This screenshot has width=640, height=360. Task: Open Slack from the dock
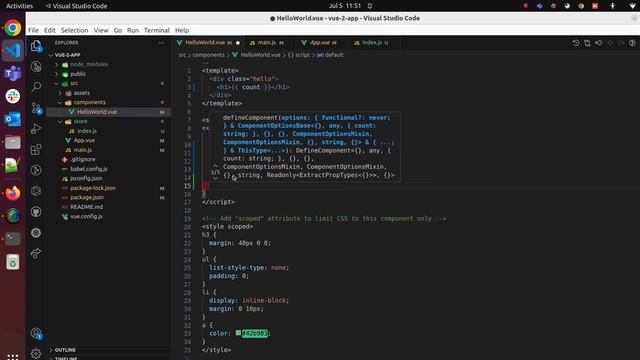13,96
